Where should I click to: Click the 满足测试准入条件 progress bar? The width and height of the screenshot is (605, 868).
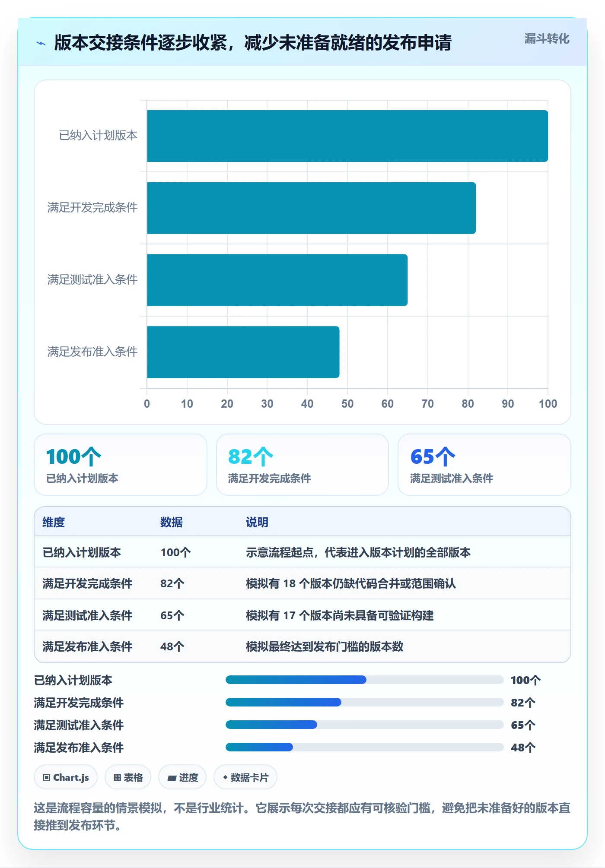[x=364, y=725]
